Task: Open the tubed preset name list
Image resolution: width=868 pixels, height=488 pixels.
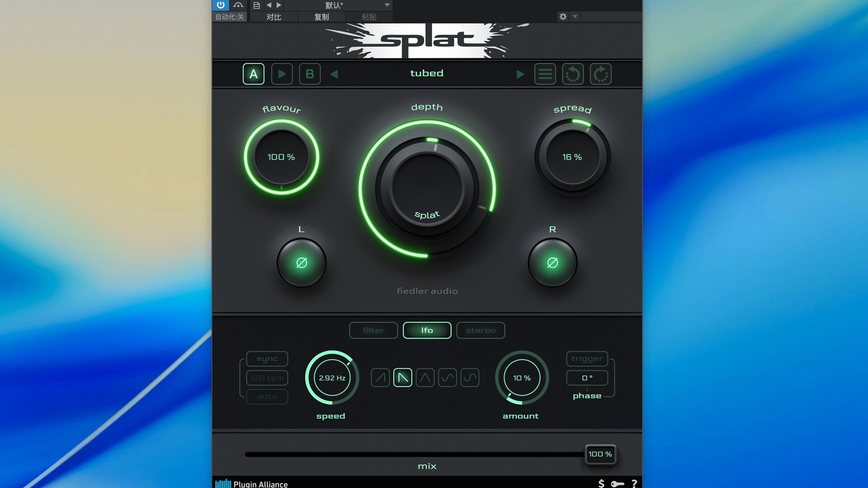Action: pyautogui.click(x=427, y=73)
